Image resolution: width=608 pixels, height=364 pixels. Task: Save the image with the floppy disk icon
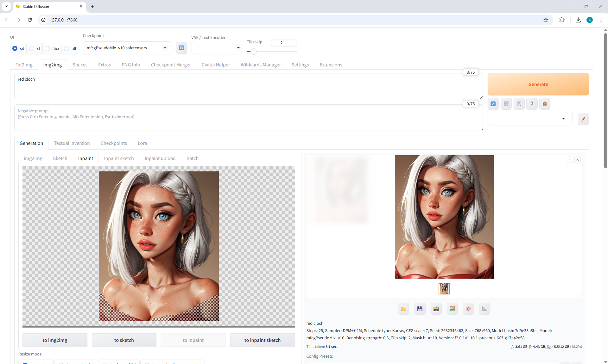(x=420, y=309)
